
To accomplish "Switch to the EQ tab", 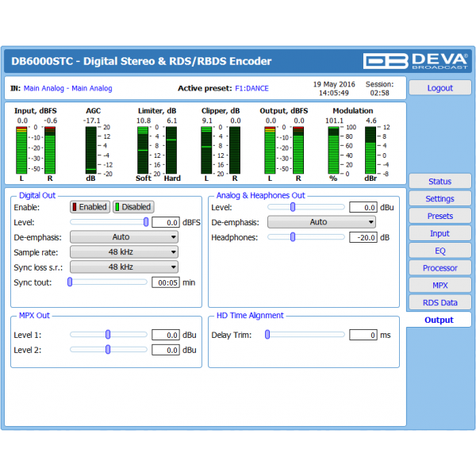I will (440, 251).
